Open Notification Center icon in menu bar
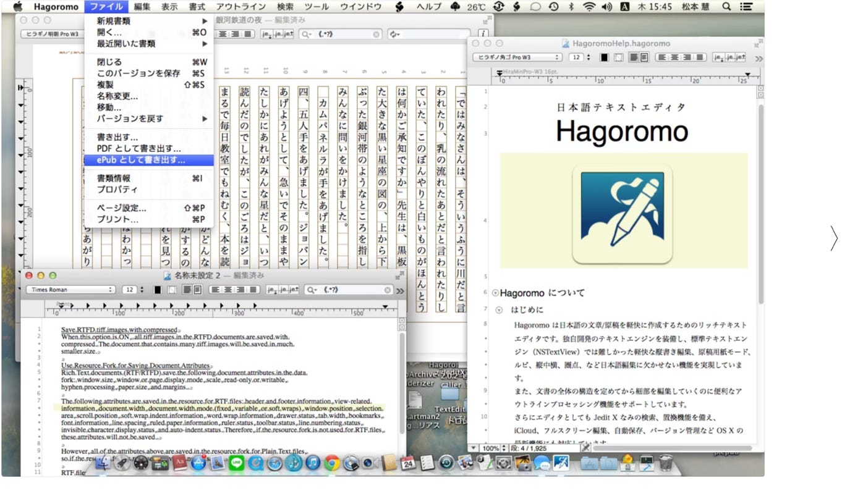This screenshot has width=842, height=504. point(747,7)
